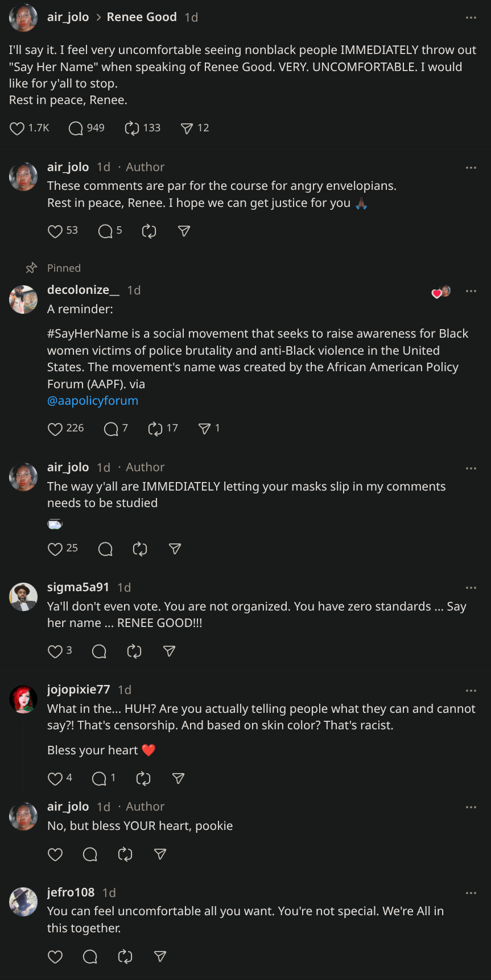Open the @aapolicyforum mention link
The width and height of the screenshot is (491, 980).
pyautogui.click(x=93, y=401)
